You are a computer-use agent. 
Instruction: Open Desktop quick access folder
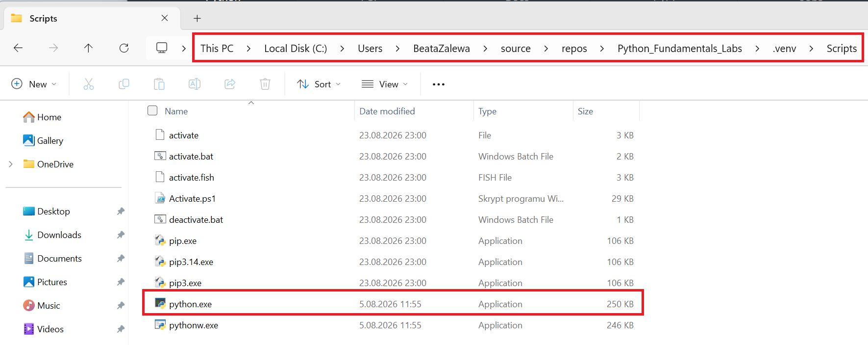[47, 211]
